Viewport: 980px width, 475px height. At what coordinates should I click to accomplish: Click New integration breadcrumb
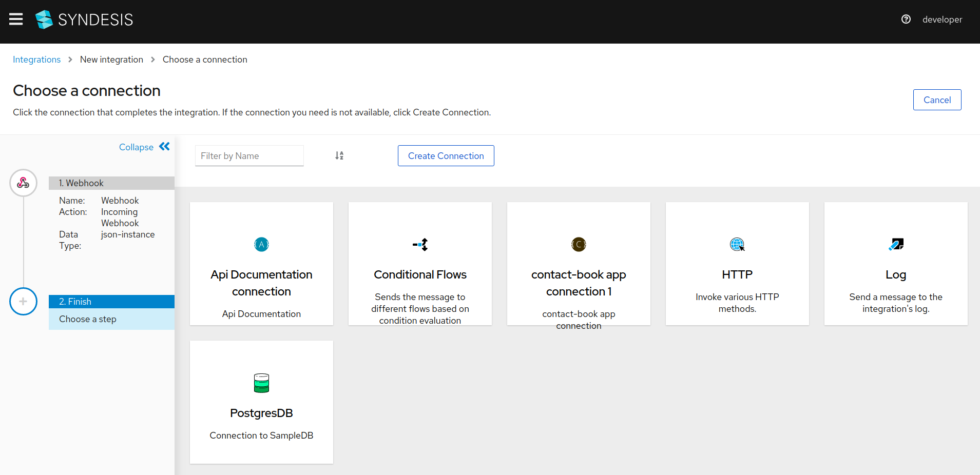(x=111, y=60)
